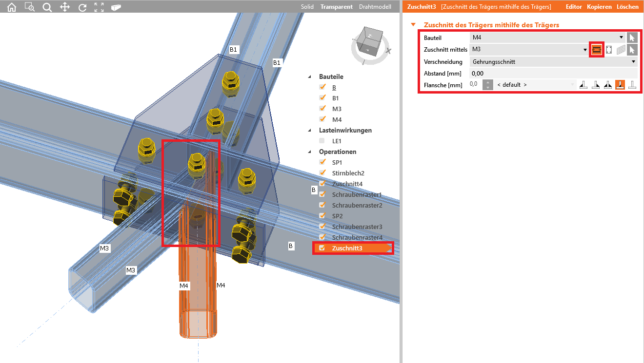This screenshot has width=644, height=363.
Task: Click the Abstand [mm] input field
Action: 553,73
